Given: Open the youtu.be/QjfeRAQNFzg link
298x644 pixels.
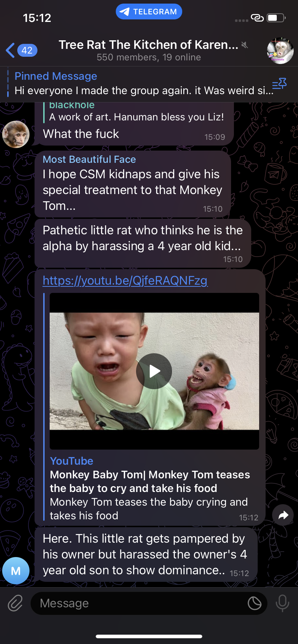Looking at the screenshot, I should [x=125, y=280].
